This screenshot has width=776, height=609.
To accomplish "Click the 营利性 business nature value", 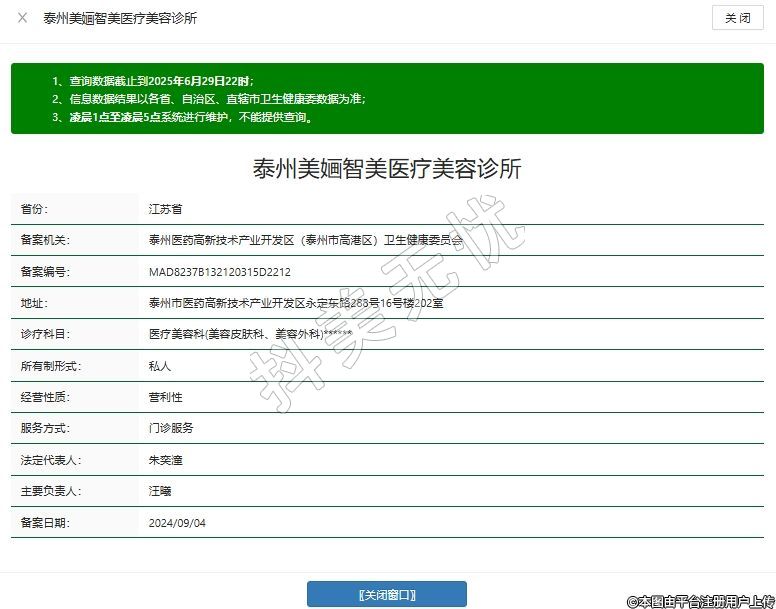I will (x=166, y=397).
